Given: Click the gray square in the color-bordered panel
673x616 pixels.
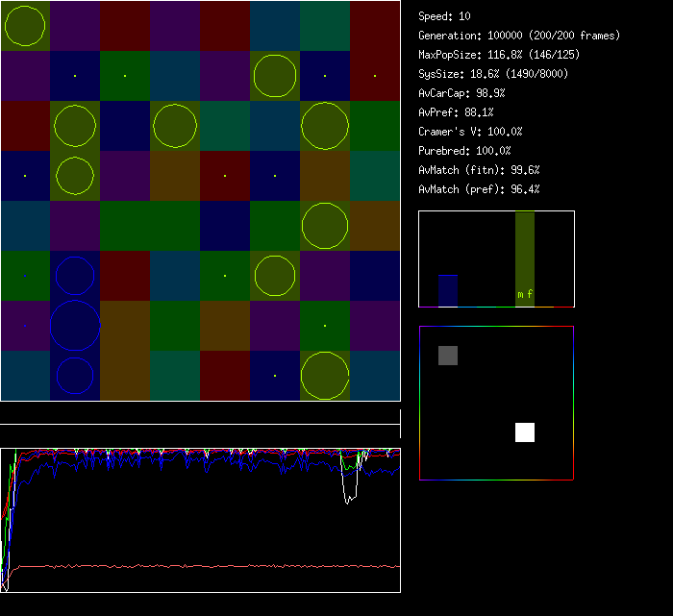Looking at the screenshot, I should [x=448, y=356].
